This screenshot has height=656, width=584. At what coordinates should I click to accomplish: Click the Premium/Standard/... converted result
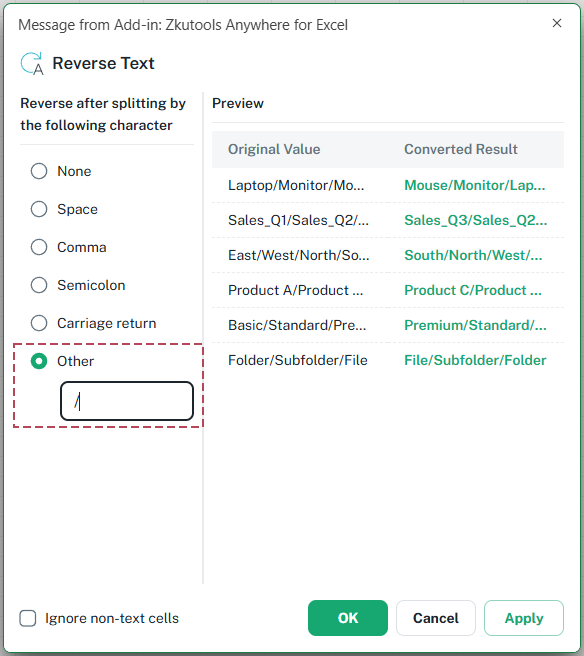point(475,325)
